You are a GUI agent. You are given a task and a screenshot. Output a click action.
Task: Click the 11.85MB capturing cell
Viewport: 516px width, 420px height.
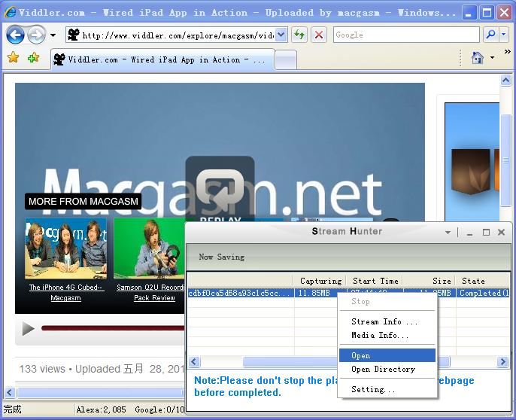[x=314, y=293]
